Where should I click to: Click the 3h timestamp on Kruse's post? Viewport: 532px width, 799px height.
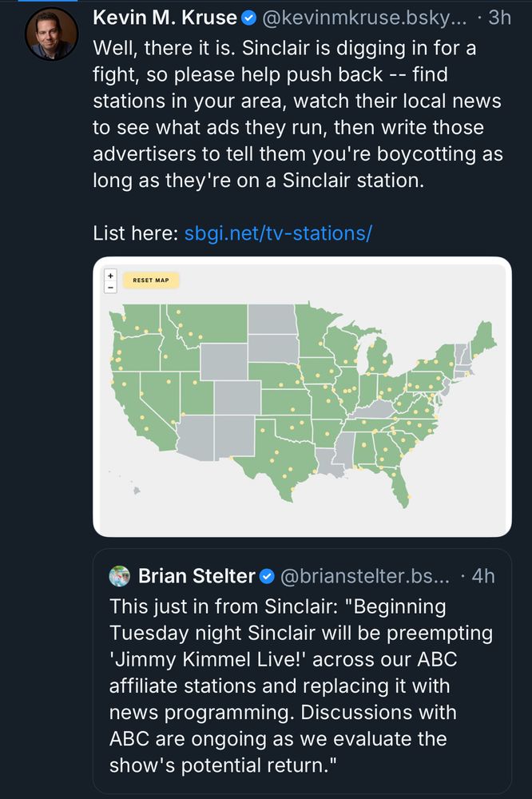498,18
